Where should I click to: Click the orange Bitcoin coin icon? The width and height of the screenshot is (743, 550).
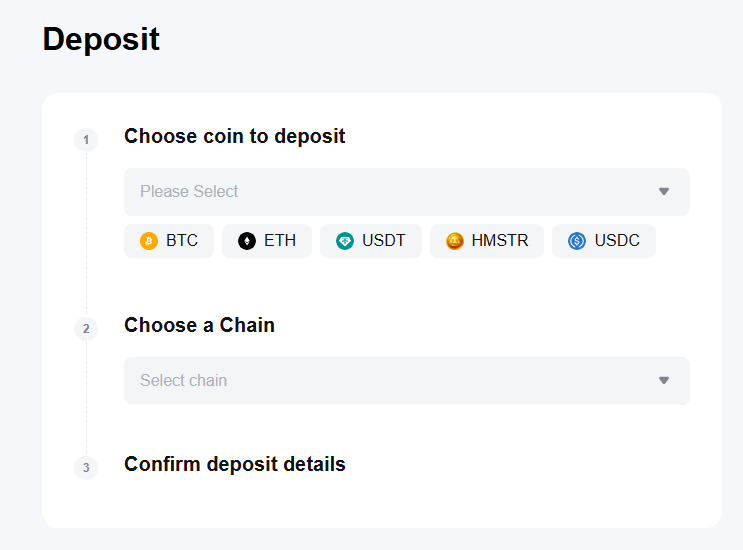point(149,241)
